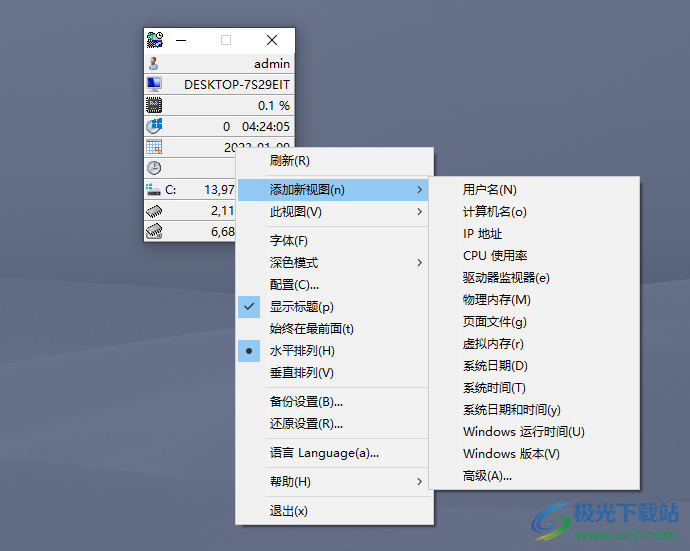Open 语言 Language(a)... menu entry

pyautogui.click(x=334, y=453)
